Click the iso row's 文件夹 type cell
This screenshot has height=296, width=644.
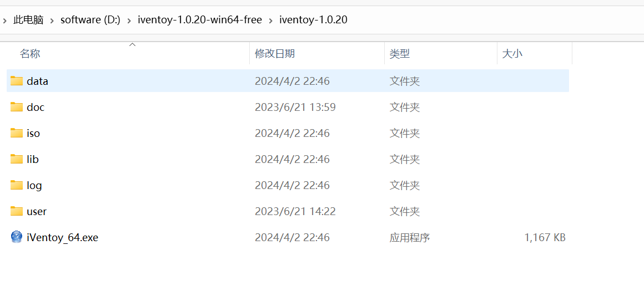click(405, 133)
